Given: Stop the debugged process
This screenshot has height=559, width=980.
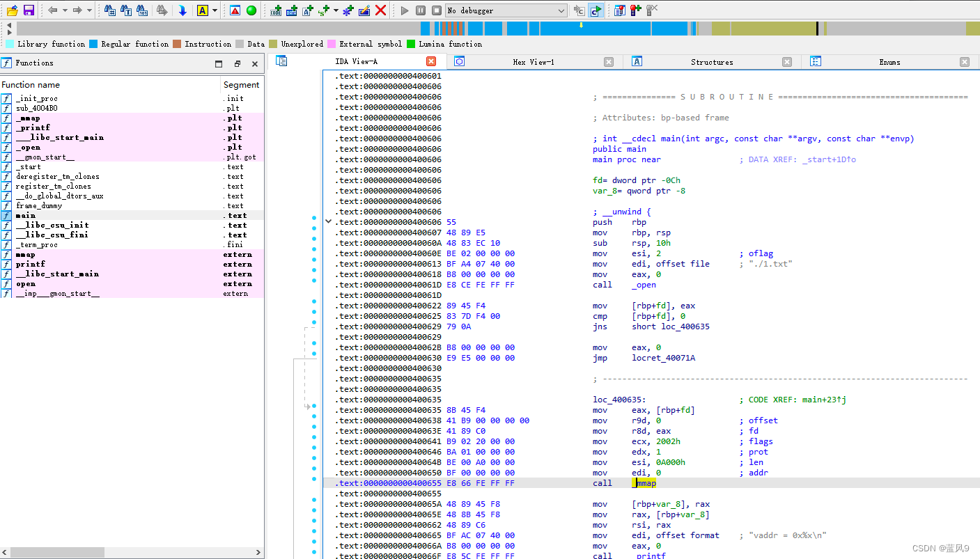Looking at the screenshot, I should click(436, 10).
